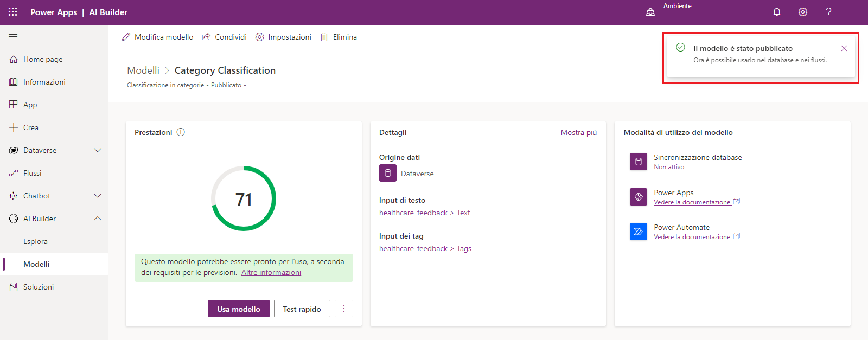
Task: Click the Usa modello button
Action: [x=239, y=309]
